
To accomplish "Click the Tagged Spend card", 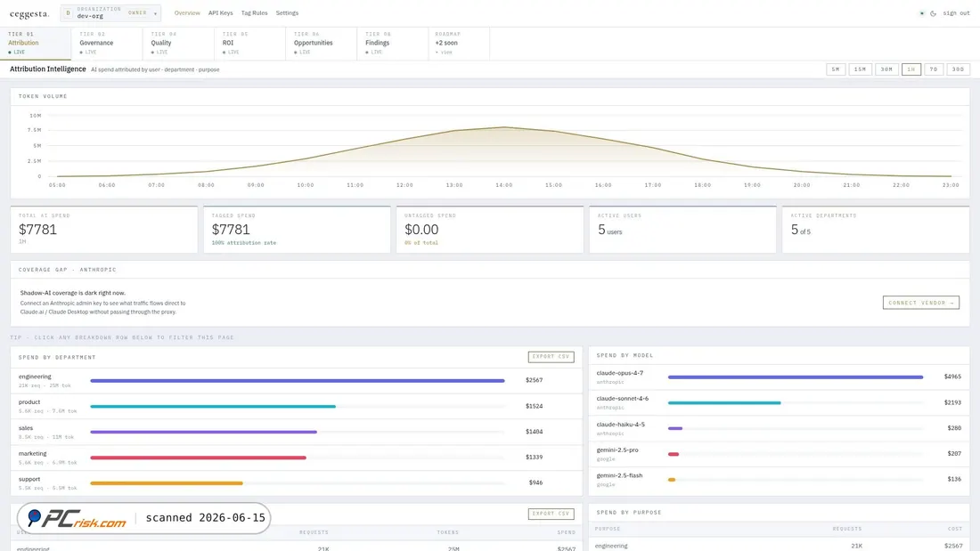I will point(297,230).
